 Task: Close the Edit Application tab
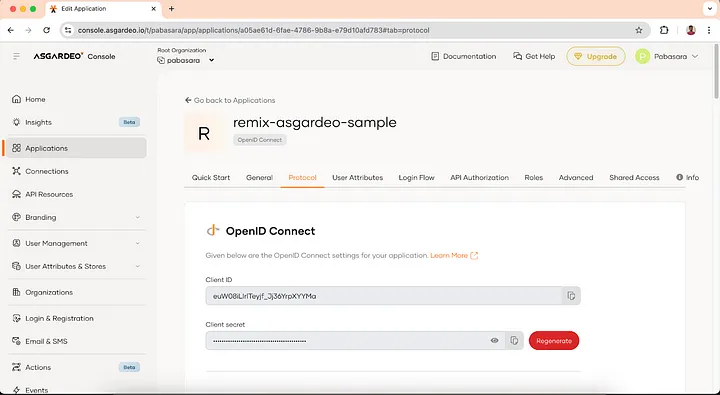coord(153,9)
